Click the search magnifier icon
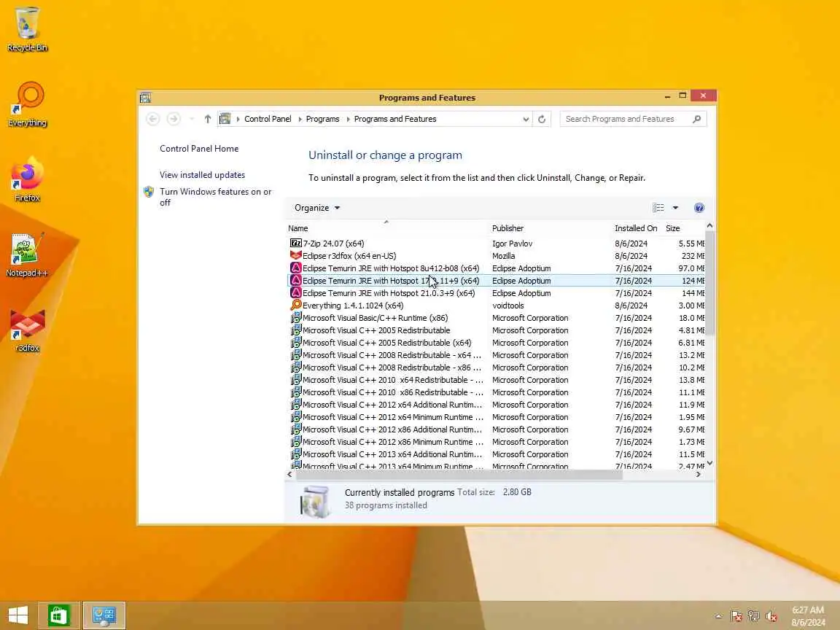 [697, 119]
